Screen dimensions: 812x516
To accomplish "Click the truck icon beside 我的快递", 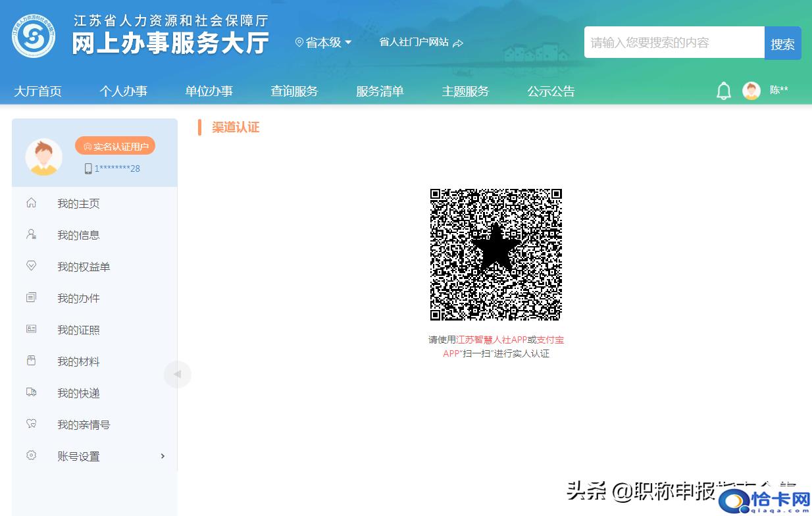I will [x=31, y=392].
